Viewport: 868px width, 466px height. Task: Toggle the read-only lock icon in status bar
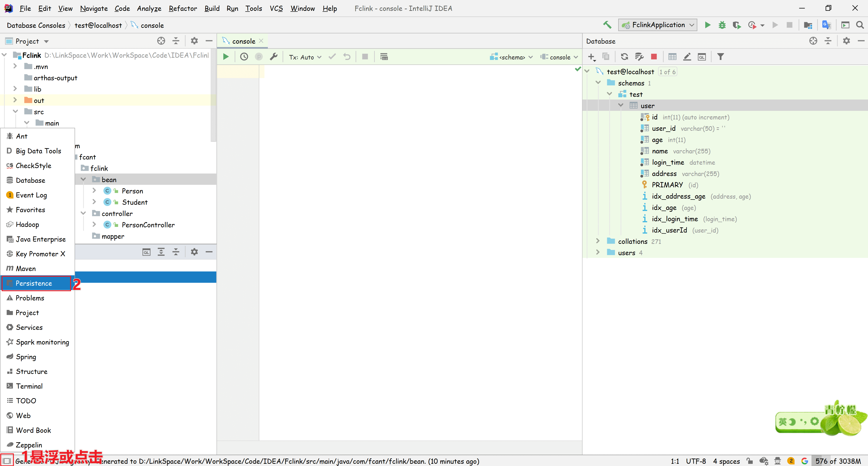tap(749, 461)
